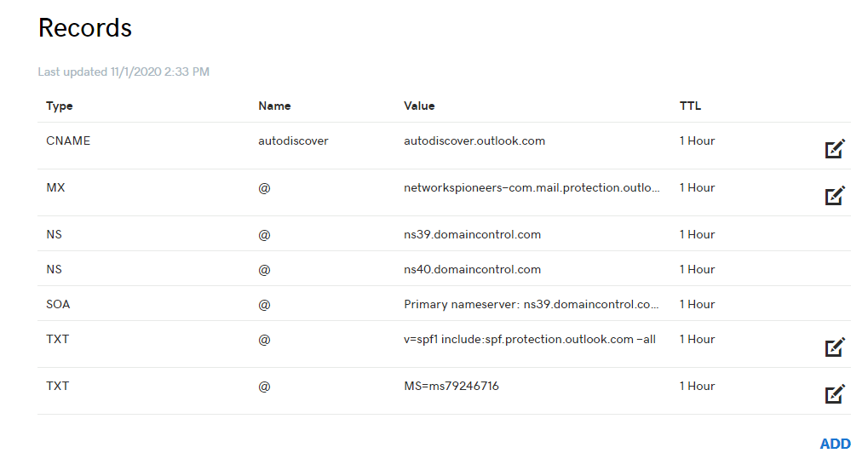Click ADD to create a record

pos(835,444)
